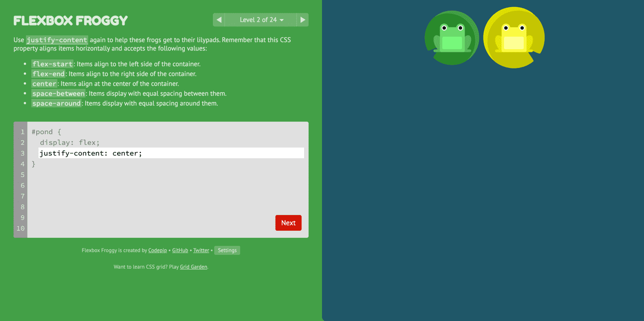Click the '#pond {' code line

tap(46, 132)
